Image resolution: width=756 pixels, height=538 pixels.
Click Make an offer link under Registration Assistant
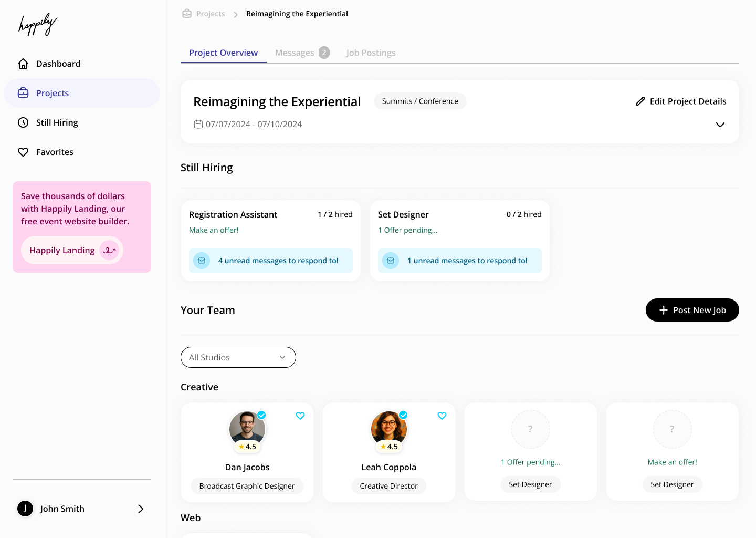[214, 230]
